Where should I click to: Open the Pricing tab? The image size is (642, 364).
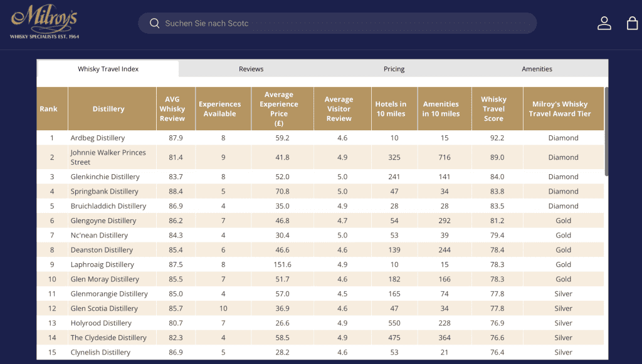(x=394, y=69)
